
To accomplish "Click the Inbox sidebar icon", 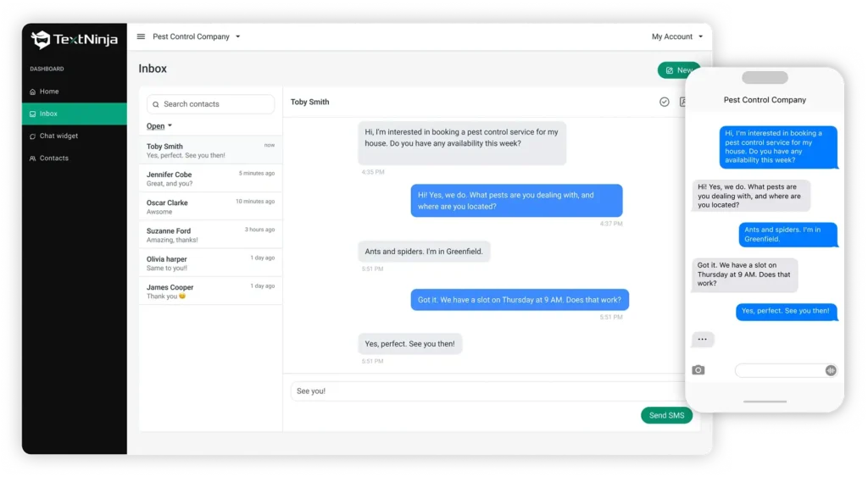I will 33,114.
